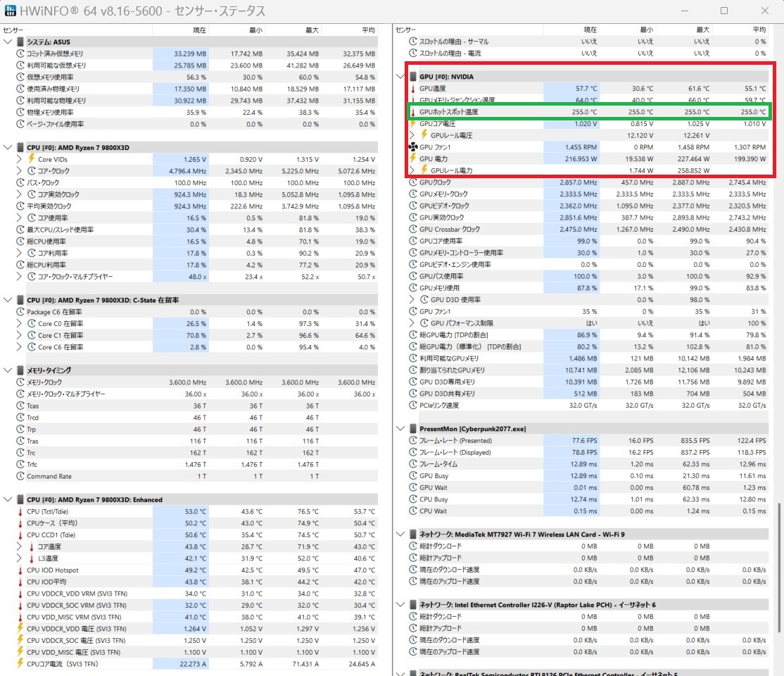Click the clock icon beside GPUクロック

coord(413,182)
